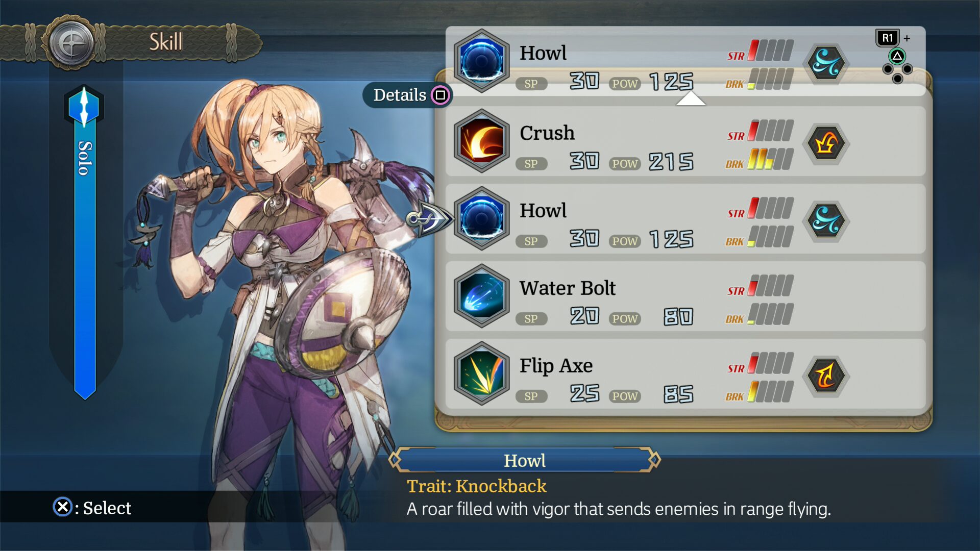Click the Crush BRK gauge bars
Image resolution: width=980 pixels, height=551 pixels.
(x=770, y=159)
